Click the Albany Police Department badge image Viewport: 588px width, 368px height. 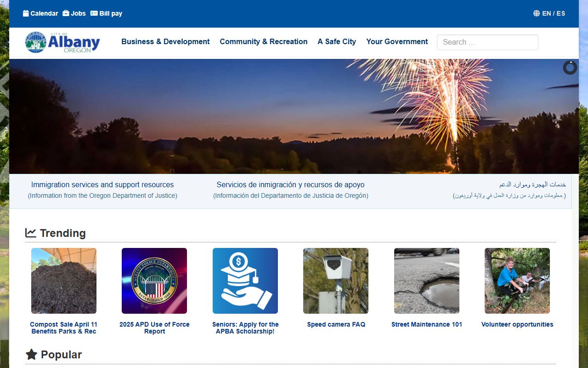point(154,281)
